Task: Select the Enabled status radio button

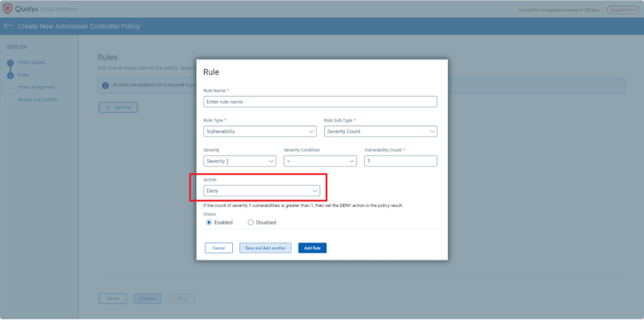Action: [x=209, y=223]
